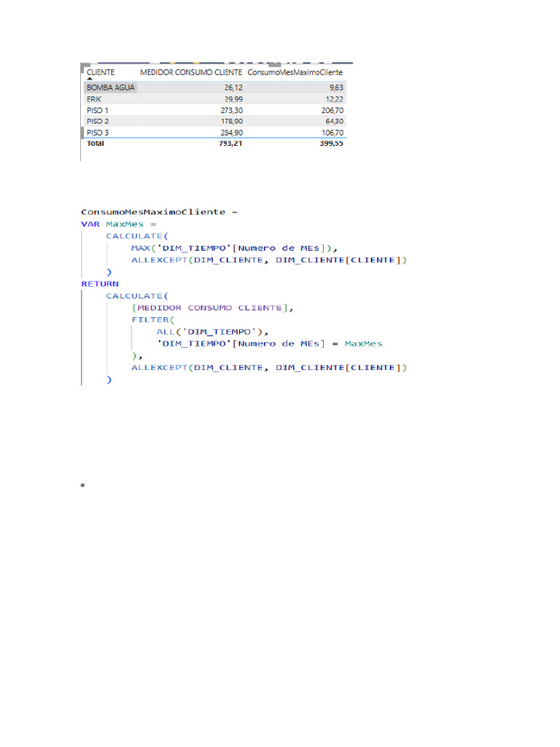
Task: Click the CLIENTE column header
Action: point(101,72)
